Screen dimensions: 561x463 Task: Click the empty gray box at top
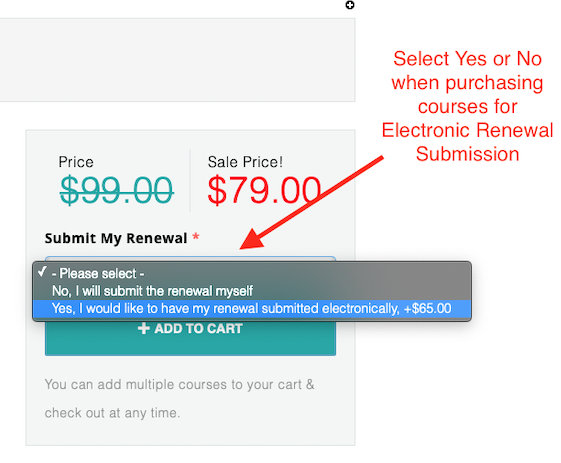coord(177,60)
